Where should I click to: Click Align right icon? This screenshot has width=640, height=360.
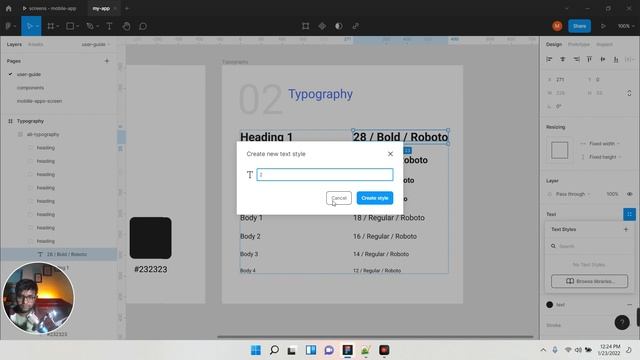click(576, 60)
